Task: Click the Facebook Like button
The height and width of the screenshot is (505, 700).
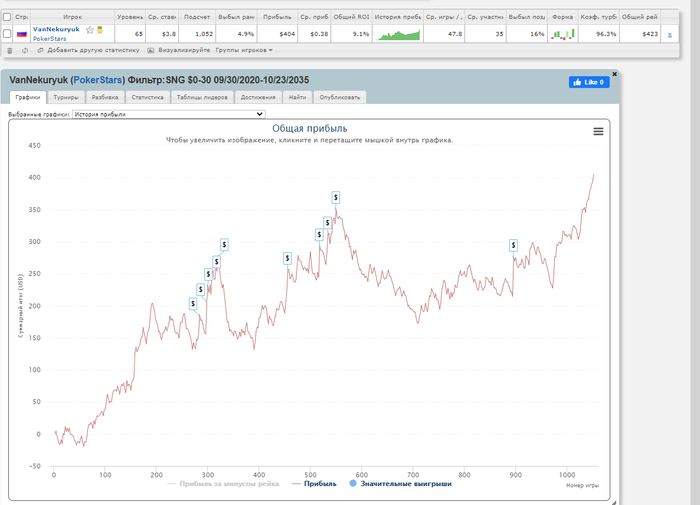Action: point(589,82)
